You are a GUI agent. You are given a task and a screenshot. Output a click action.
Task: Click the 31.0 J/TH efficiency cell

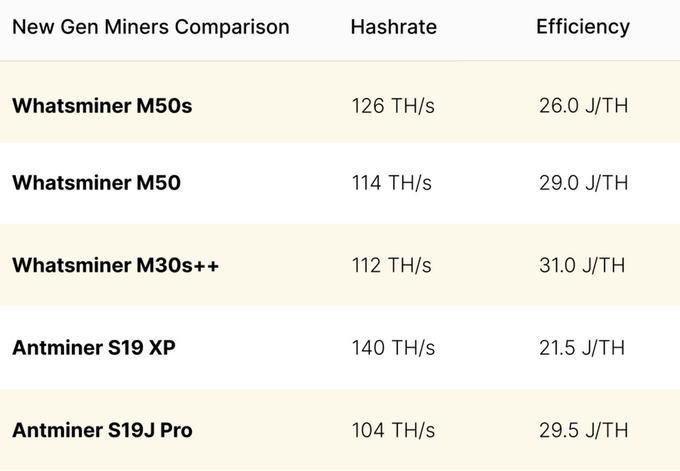(x=582, y=265)
